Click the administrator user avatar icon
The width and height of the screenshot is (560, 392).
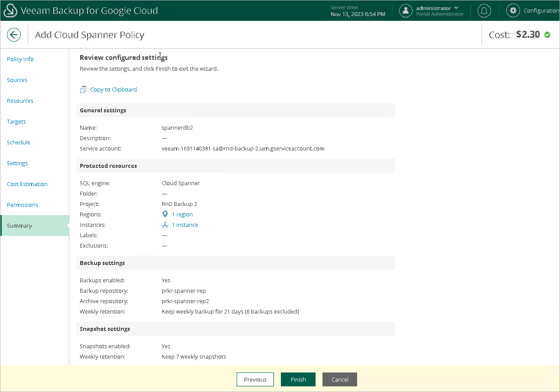[406, 11]
